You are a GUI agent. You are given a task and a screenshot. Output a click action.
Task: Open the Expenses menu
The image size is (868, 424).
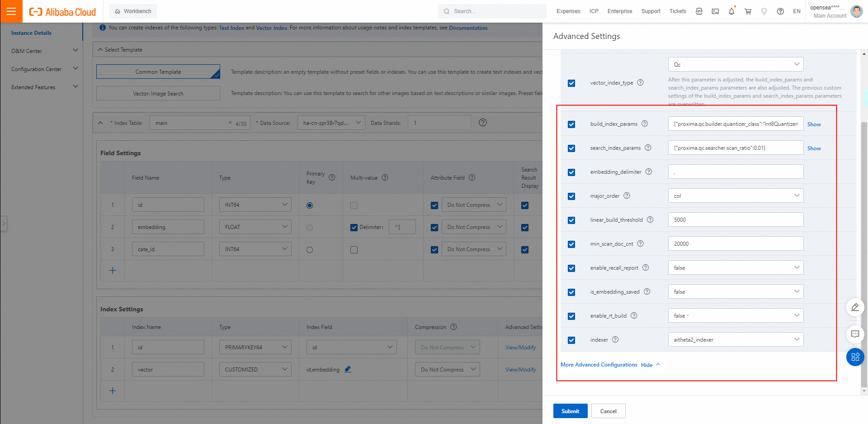[568, 11]
